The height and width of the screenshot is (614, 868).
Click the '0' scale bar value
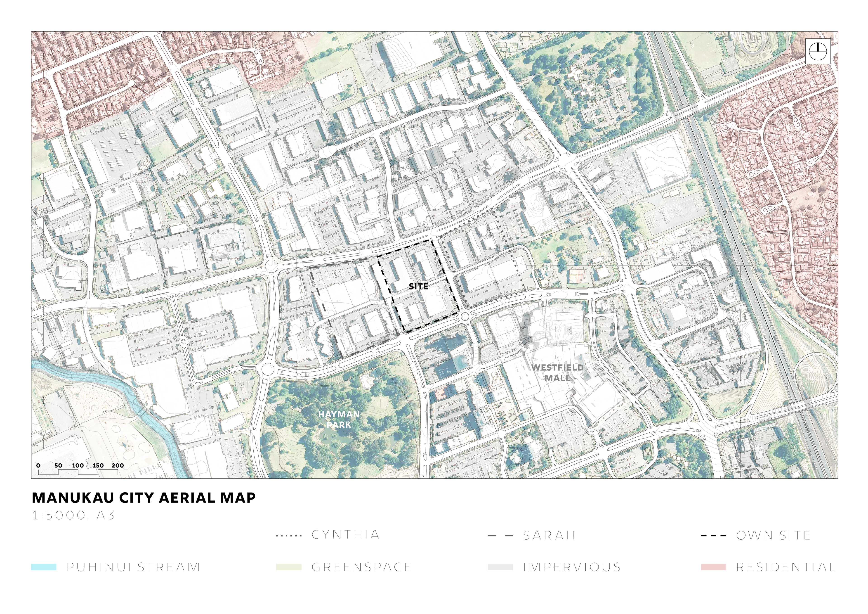click(38, 465)
